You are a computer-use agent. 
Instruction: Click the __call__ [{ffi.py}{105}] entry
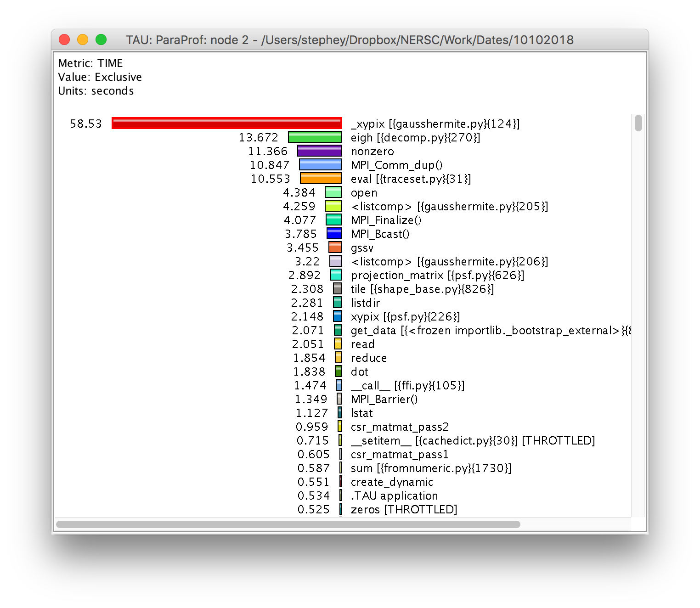407,385
